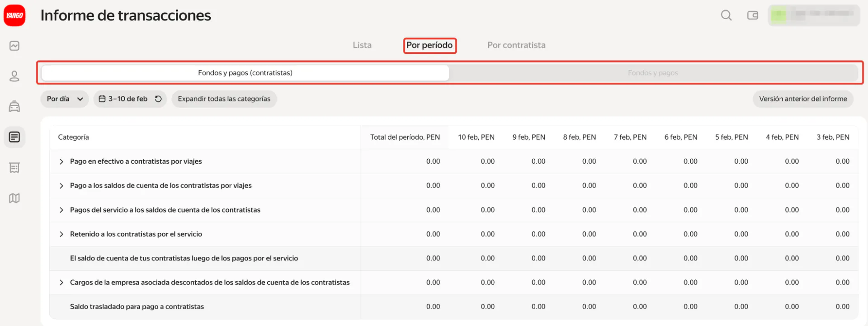Click the calendar icon in date filter

coord(102,99)
